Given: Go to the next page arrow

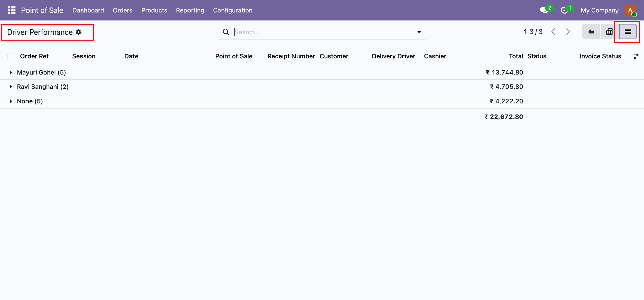Looking at the screenshot, I should tap(568, 32).
